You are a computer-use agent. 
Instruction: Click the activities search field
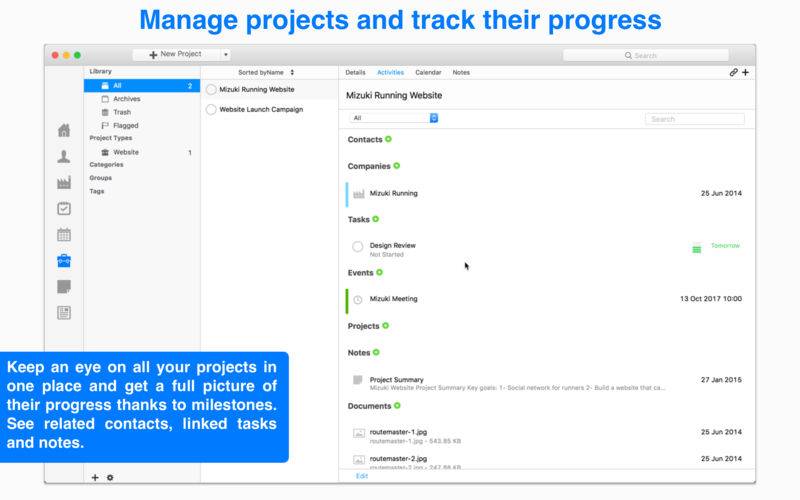(695, 119)
